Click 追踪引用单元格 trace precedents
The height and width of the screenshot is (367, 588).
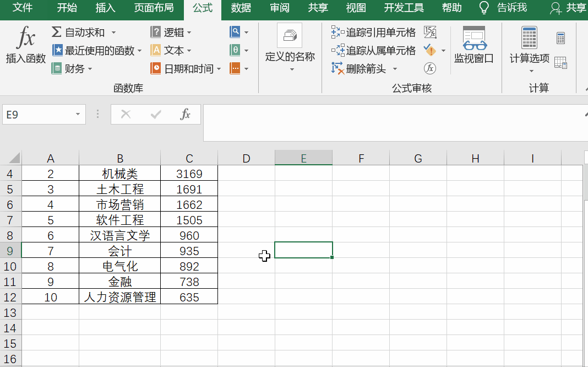[x=373, y=33]
